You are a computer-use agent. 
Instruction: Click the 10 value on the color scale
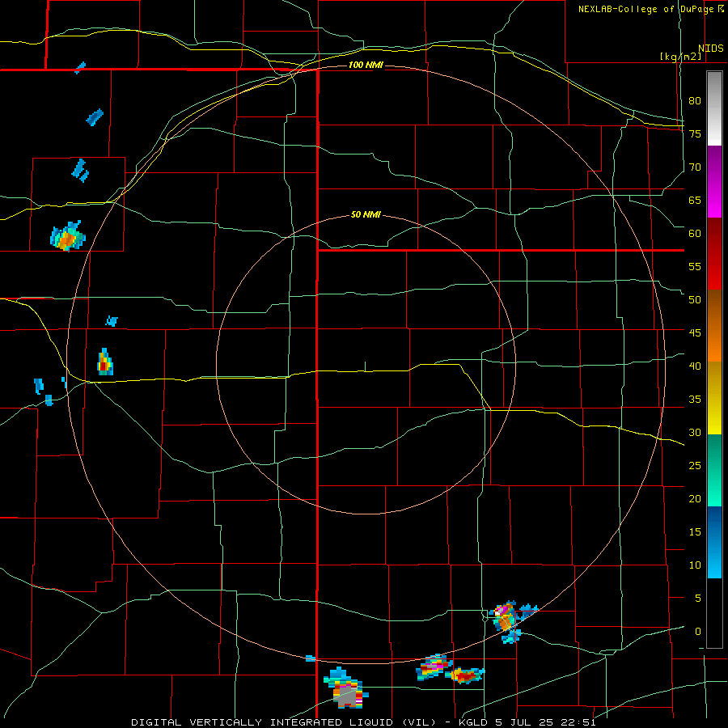(x=695, y=565)
